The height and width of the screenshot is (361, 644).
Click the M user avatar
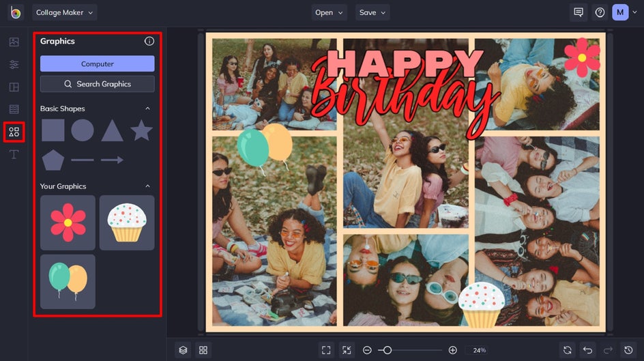pos(620,13)
